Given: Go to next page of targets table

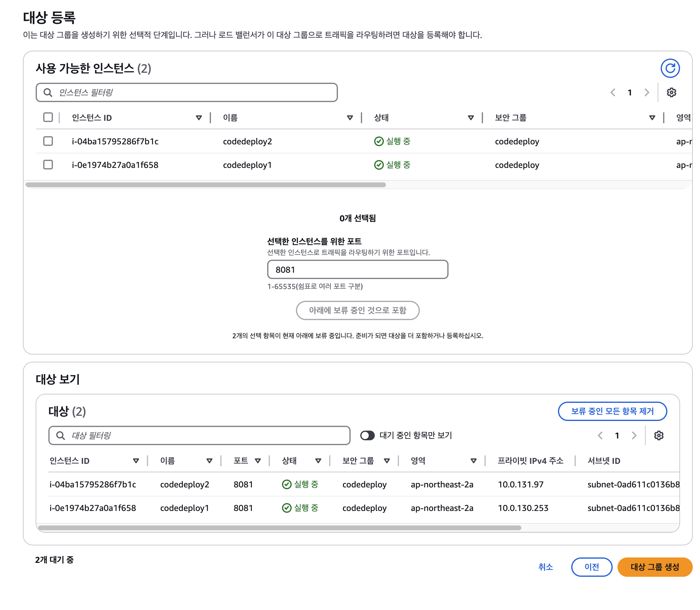Looking at the screenshot, I should [x=634, y=435].
